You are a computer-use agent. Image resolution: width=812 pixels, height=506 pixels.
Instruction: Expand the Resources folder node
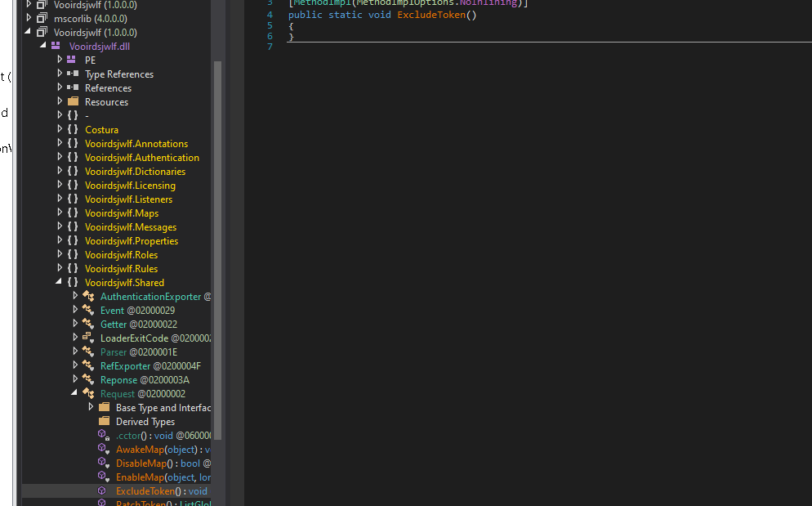coord(60,101)
